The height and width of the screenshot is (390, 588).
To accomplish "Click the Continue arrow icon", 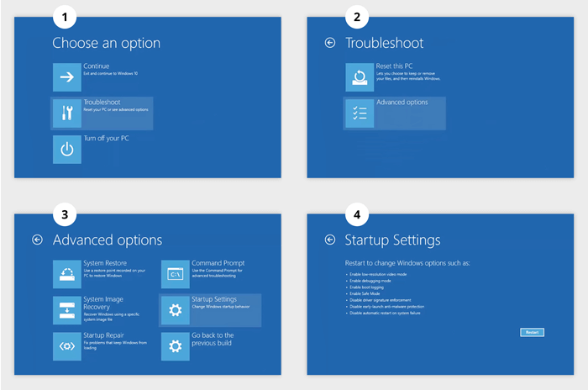I will (x=67, y=76).
